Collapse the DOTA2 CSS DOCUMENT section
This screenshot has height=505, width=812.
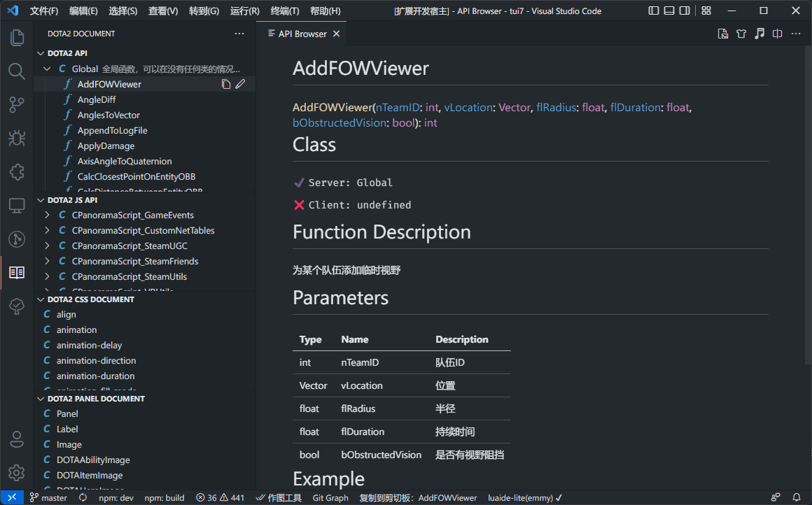pos(41,299)
